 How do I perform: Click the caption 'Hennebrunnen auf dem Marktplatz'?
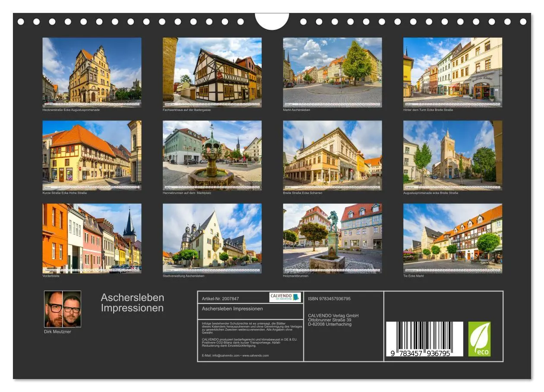tap(187, 193)
